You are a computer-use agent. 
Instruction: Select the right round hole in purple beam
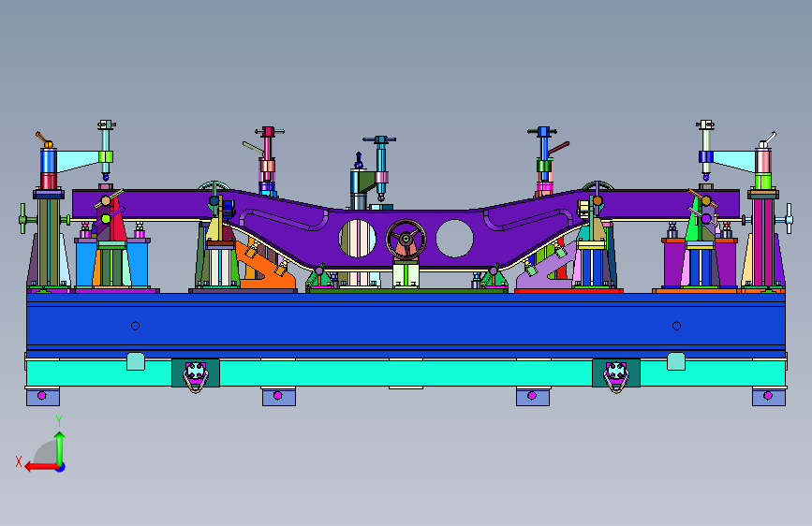click(x=454, y=238)
